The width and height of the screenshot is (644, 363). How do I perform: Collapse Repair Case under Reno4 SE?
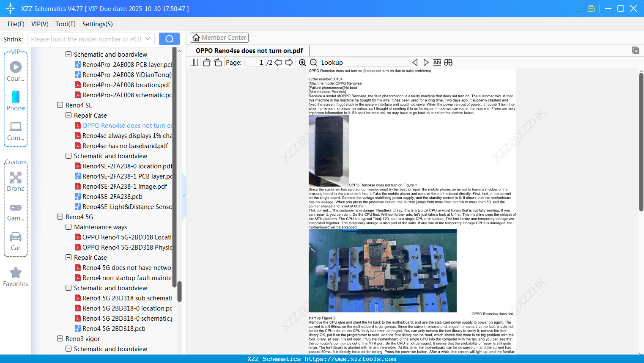click(x=69, y=115)
